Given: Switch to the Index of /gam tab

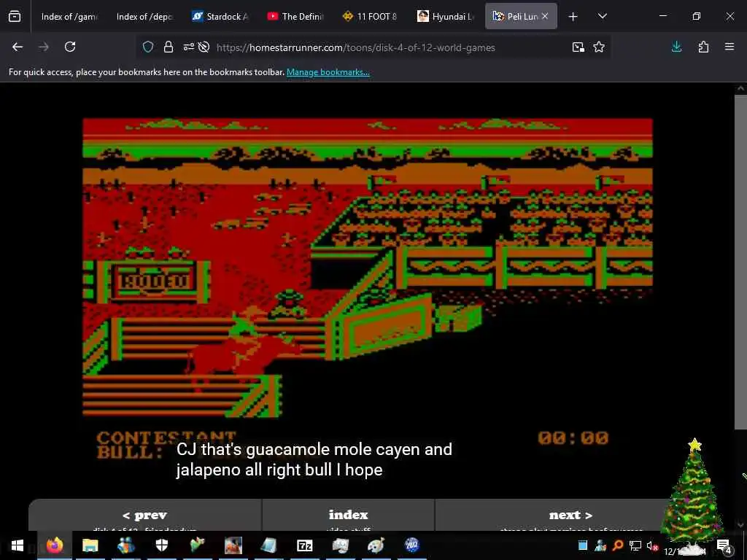Looking at the screenshot, I should click(x=69, y=17).
